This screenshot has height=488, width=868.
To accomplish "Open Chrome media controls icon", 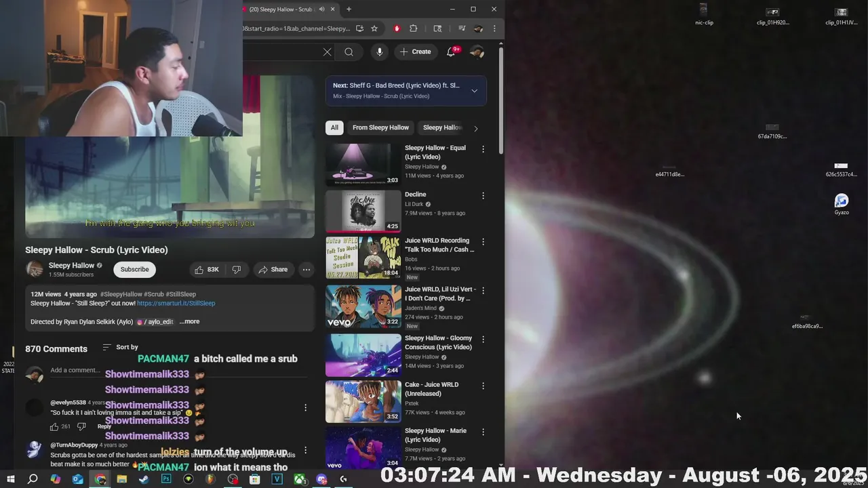I will (x=462, y=28).
